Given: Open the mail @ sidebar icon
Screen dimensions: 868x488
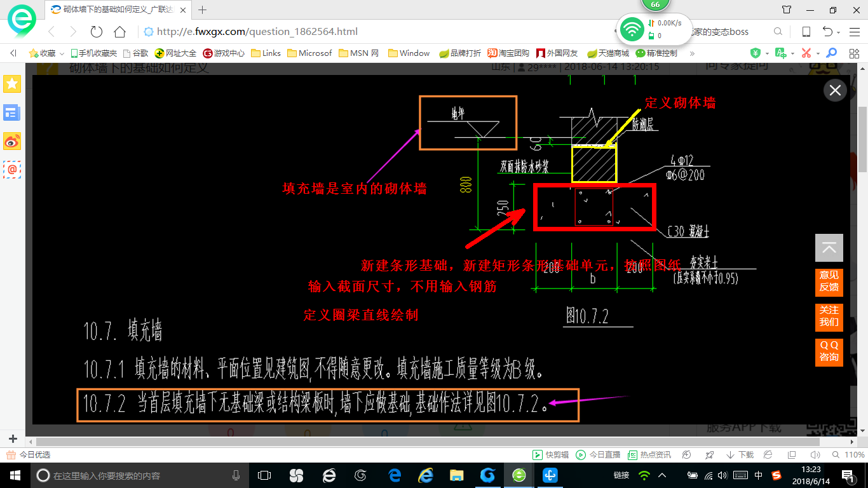Looking at the screenshot, I should tap(12, 170).
